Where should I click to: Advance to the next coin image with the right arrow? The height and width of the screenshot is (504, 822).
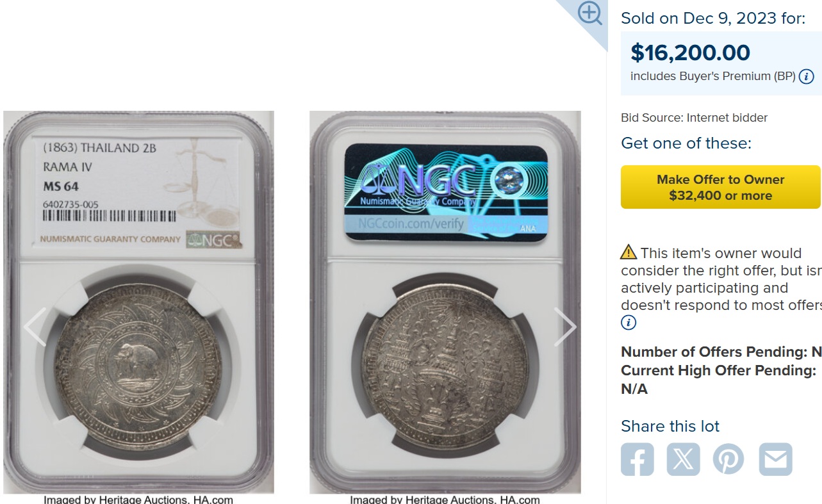[x=565, y=327]
